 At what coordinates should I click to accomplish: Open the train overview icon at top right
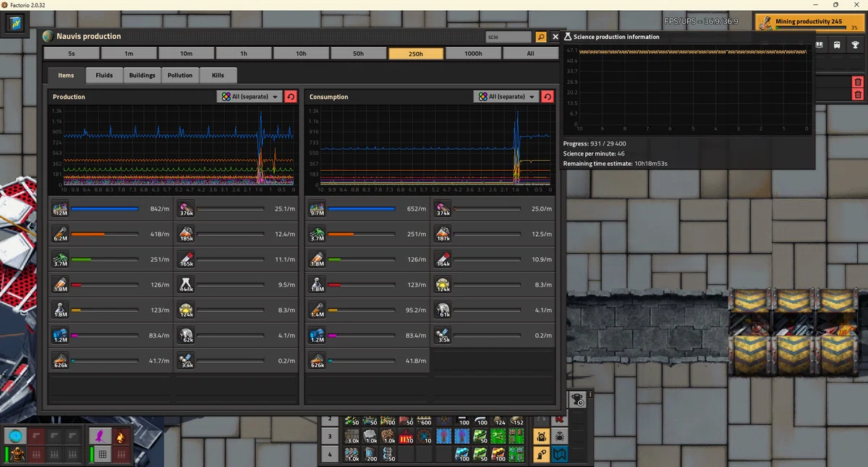[x=837, y=45]
